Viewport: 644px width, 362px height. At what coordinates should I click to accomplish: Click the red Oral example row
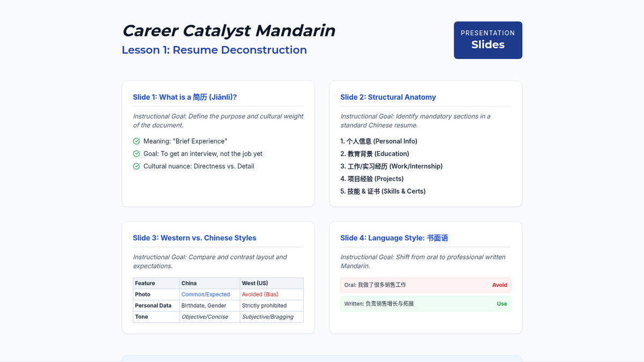[x=425, y=285]
